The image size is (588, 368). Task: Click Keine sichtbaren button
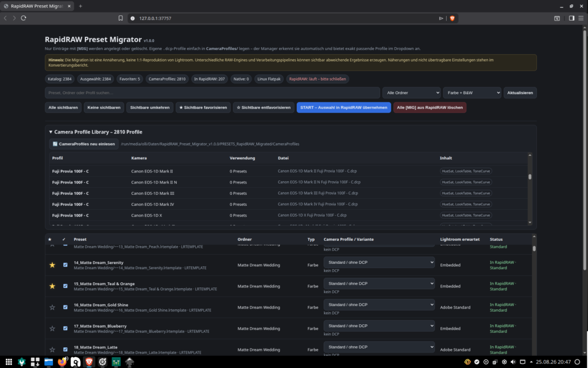[x=104, y=108]
